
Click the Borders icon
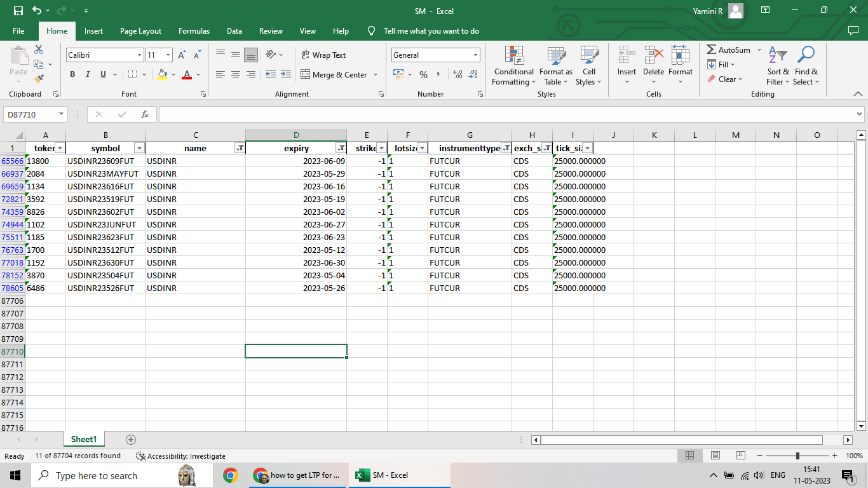pyautogui.click(x=132, y=74)
